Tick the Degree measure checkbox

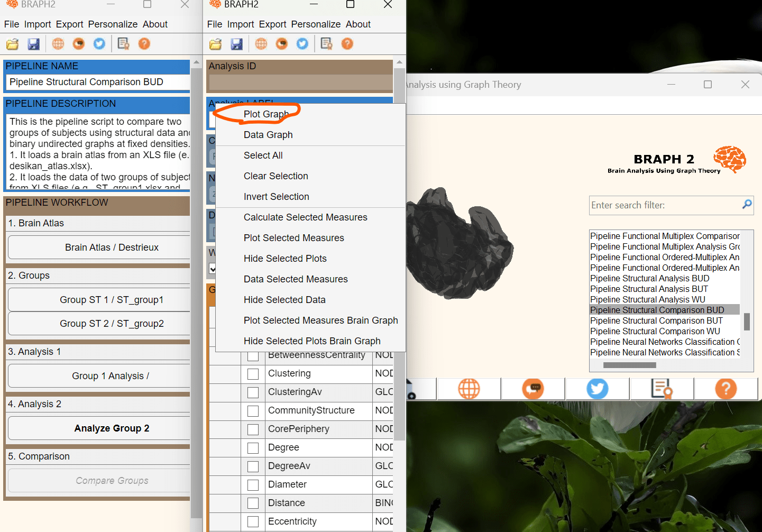[253, 448]
